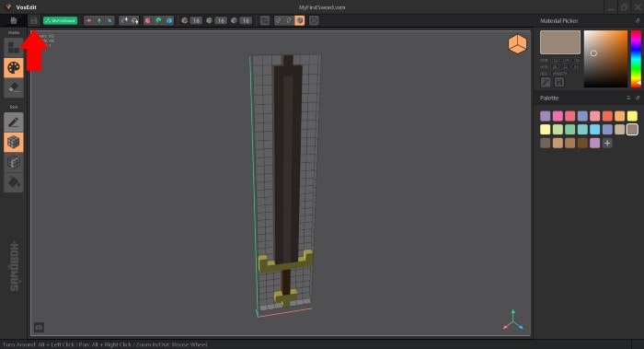644x349 pixels.
Task: Select the Paint mode palette icon
Action: 14,68
